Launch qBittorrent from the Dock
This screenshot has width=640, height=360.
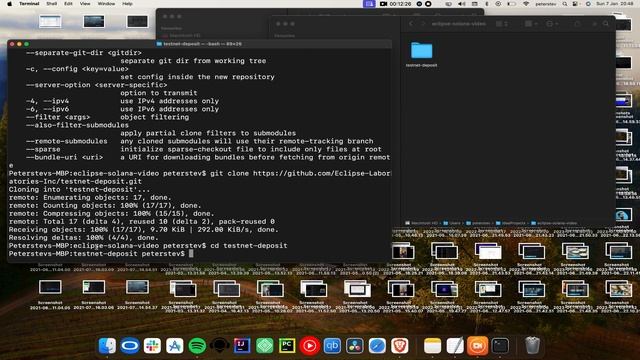pyautogui.click(x=332, y=346)
